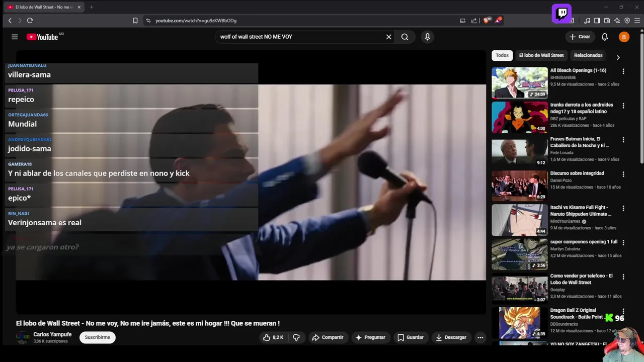Reload the current page
Image resolution: width=644 pixels, height=362 pixels.
pos(30,21)
